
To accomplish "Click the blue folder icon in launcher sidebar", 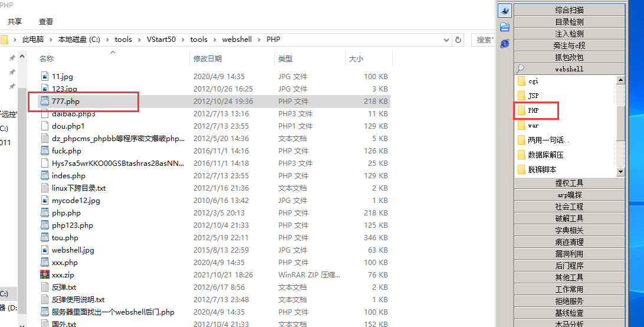I will (504, 27).
